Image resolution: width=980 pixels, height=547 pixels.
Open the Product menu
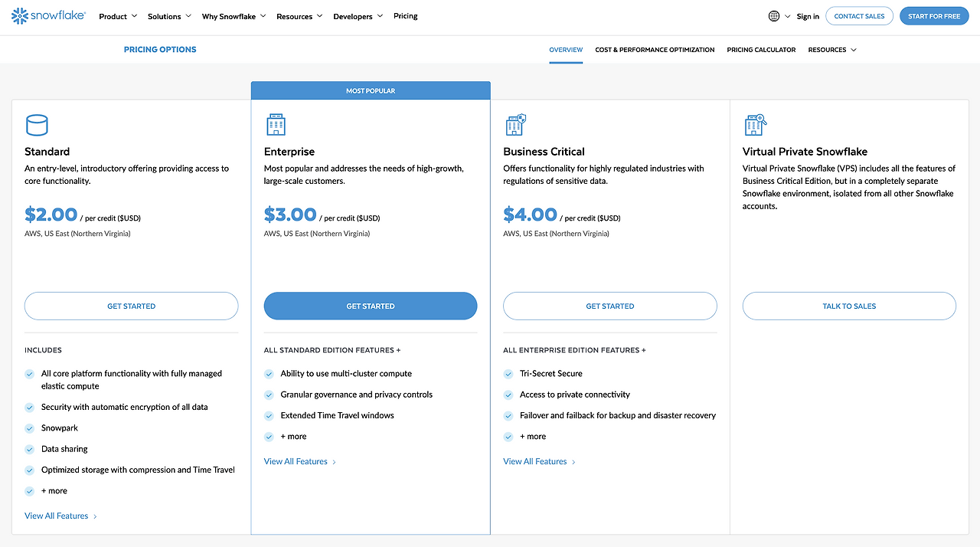[x=118, y=16]
